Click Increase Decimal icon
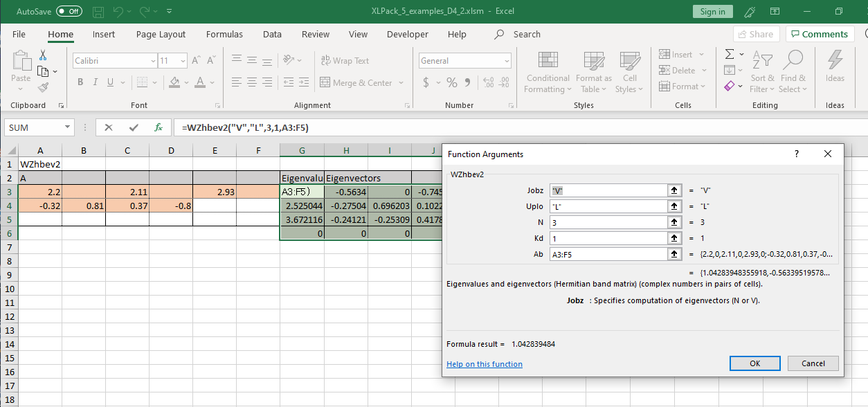Screen dimensions: 868x407 (x=488, y=82)
